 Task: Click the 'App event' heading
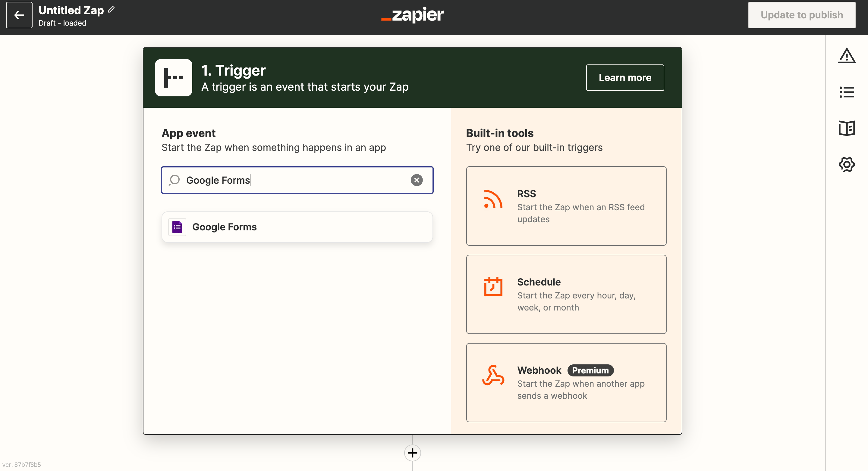188,133
